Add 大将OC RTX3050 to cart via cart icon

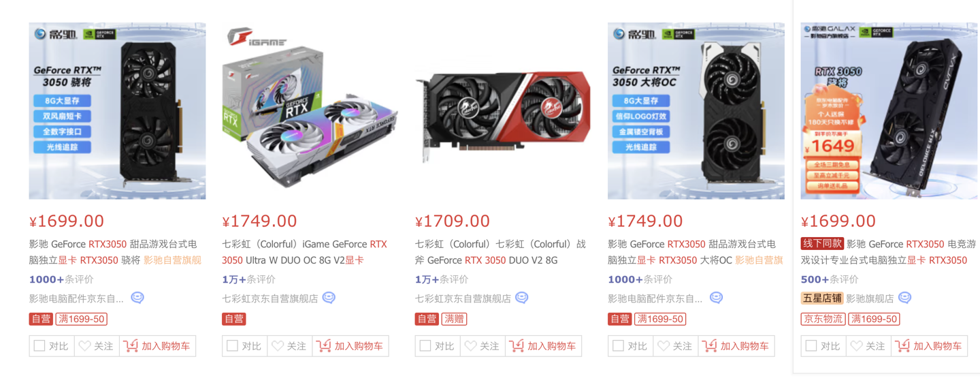[x=710, y=346]
